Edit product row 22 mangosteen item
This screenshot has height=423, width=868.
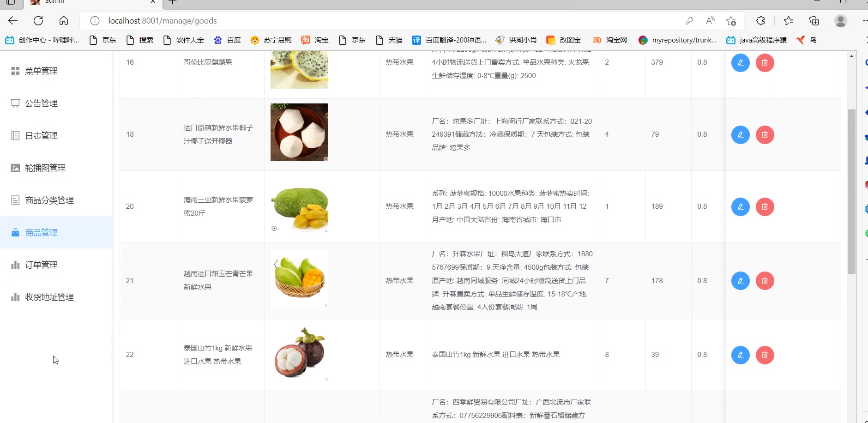740,355
